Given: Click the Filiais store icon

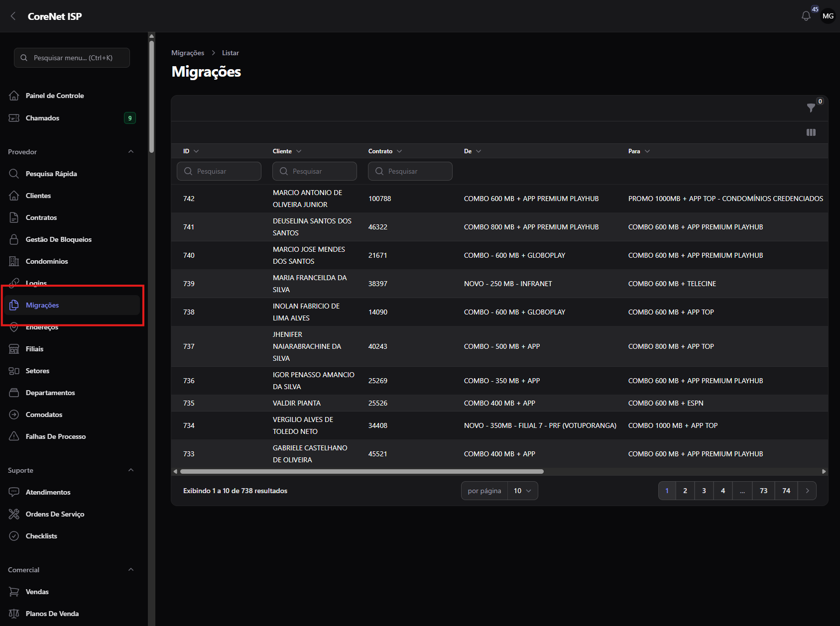Looking at the screenshot, I should (14, 349).
